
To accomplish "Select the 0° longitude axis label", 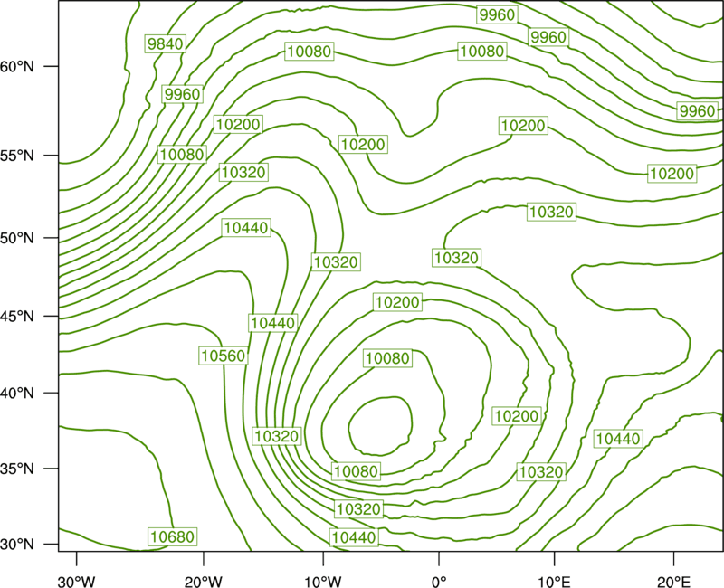I will tap(439, 581).
